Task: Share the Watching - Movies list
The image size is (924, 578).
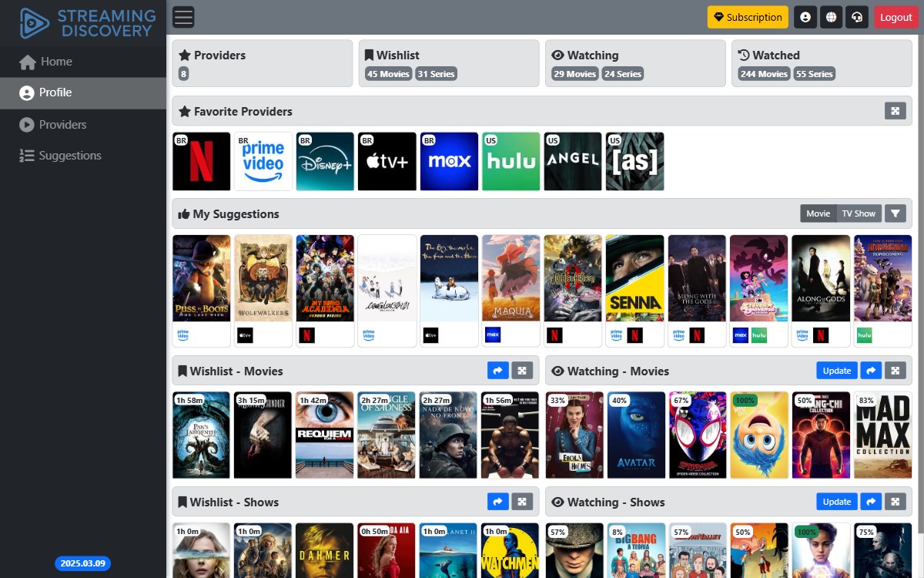Action: tap(871, 371)
